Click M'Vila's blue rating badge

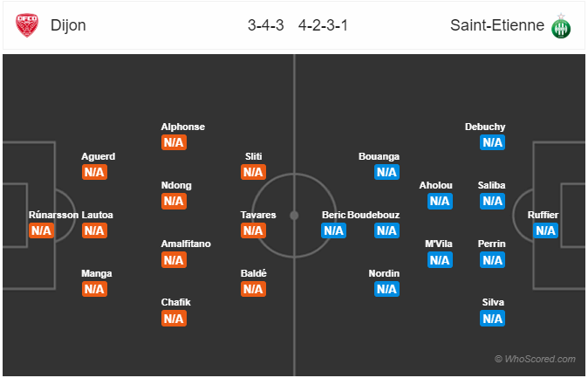[x=440, y=260]
